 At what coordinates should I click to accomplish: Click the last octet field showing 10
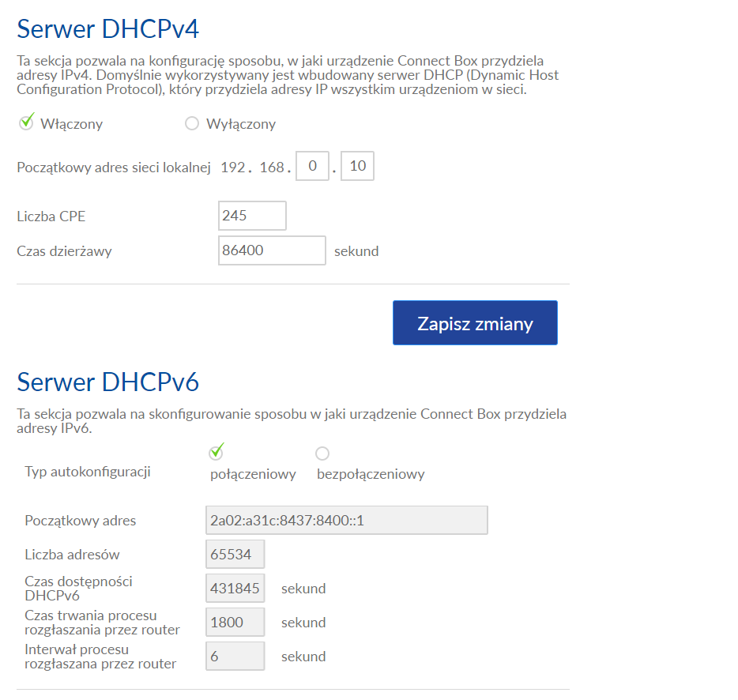[x=356, y=165]
